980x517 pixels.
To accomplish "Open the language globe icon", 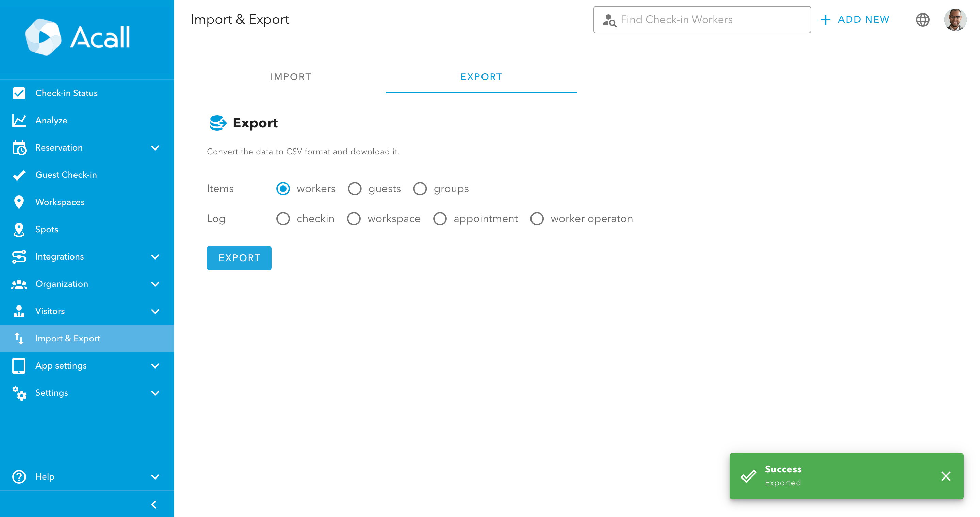I will click(922, 20).
